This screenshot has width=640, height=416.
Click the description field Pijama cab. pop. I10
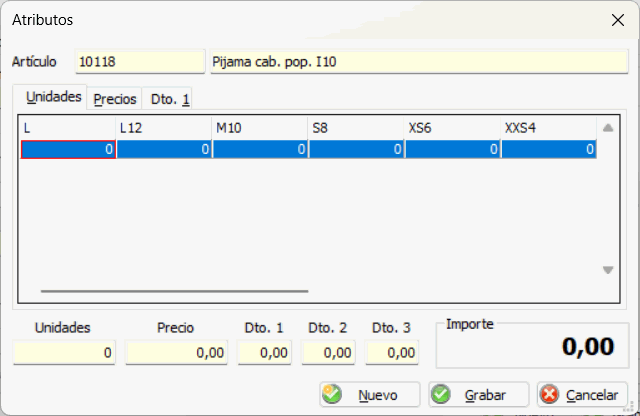point(419,62)
